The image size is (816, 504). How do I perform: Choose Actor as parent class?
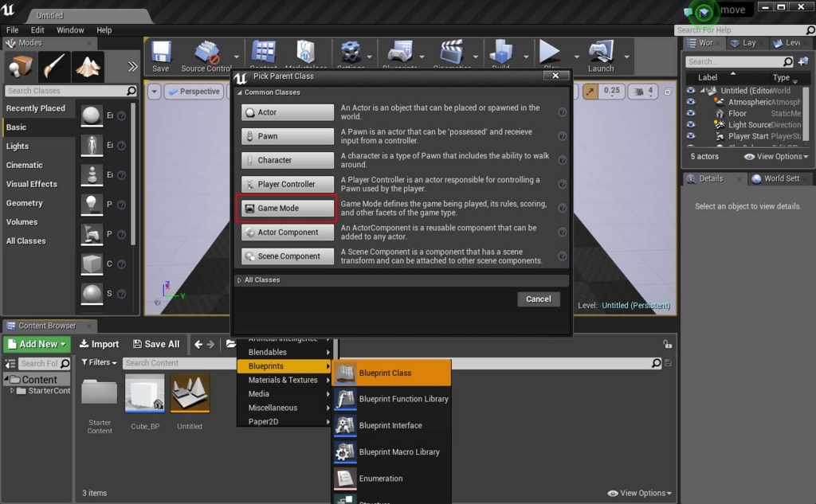(x=287, y=112)
